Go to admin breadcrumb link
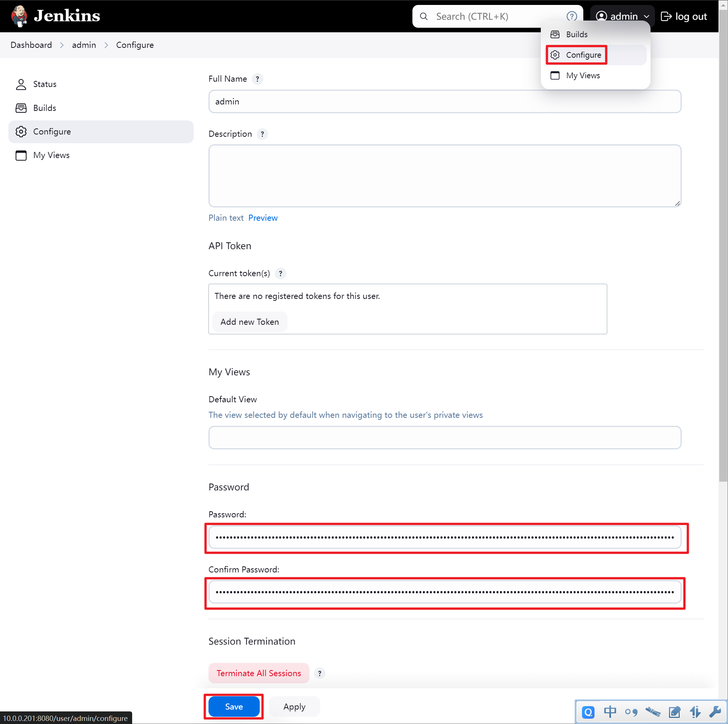728x724 pixels. 84,45
